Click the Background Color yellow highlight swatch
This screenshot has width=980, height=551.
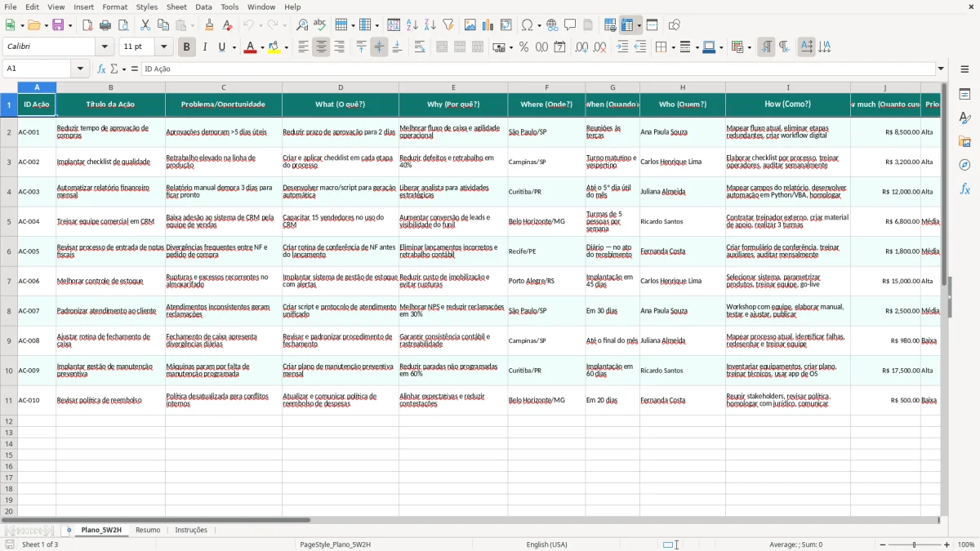point(274,47)
